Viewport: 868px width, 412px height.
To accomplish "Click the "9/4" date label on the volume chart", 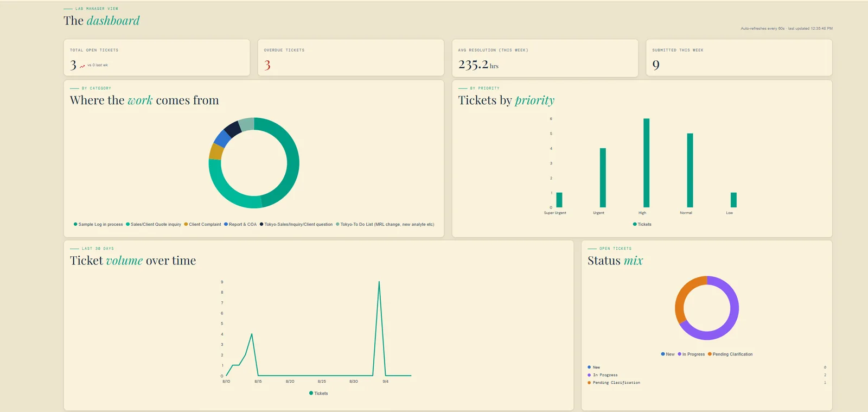I will [x=386, y=382].
